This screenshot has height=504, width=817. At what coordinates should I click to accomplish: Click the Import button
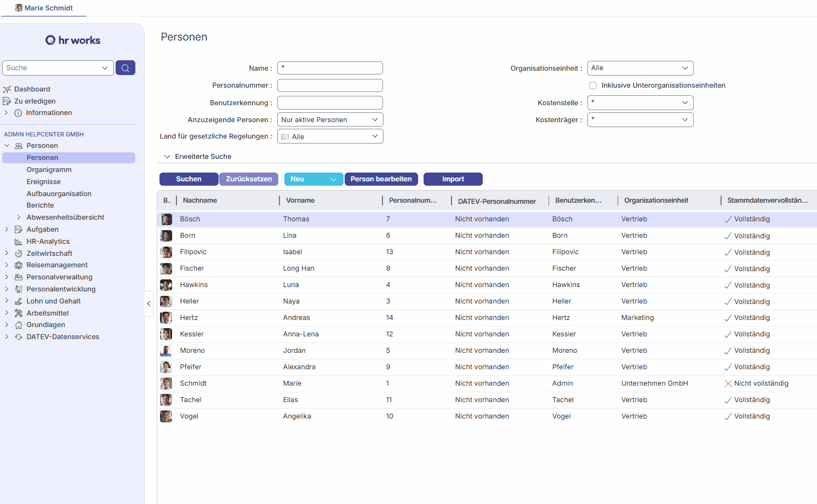[453, 179]
